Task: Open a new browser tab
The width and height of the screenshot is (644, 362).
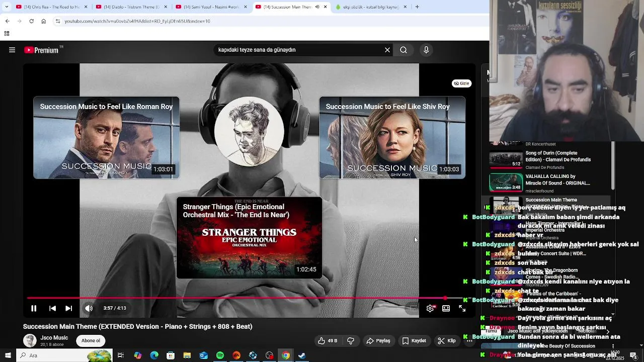Action: pyautogui.click(x=417, y=7)
